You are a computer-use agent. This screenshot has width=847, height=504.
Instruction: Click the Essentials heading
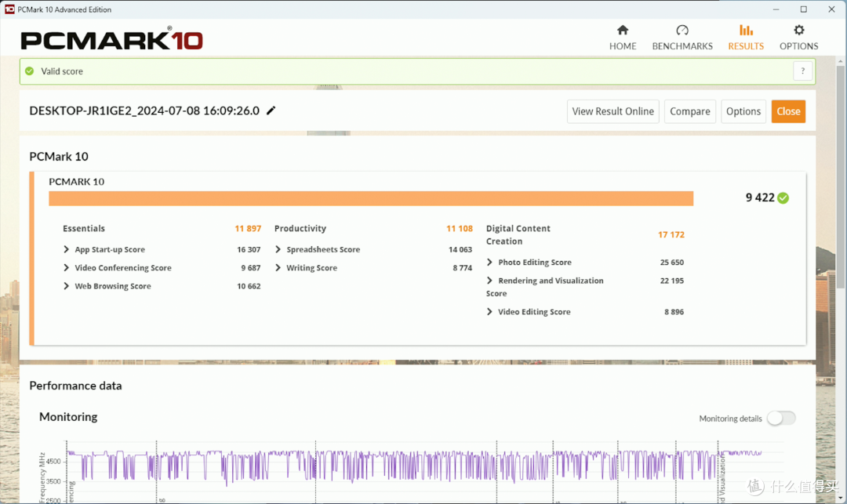click(x=84, y=229)
